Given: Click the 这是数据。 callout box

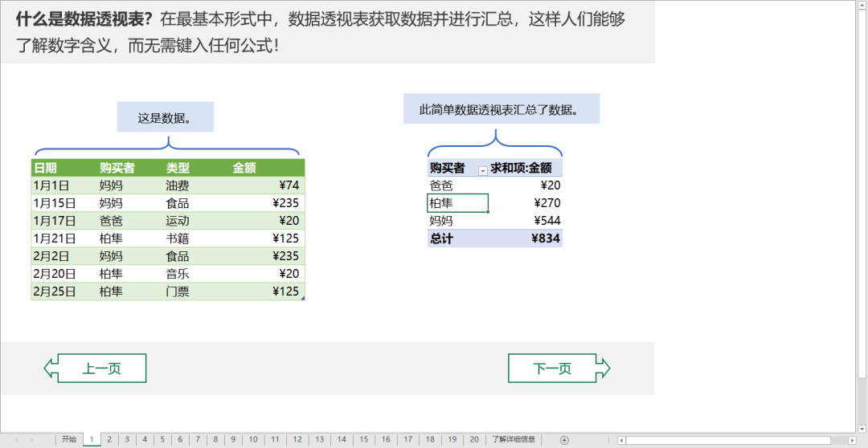Looking at the screenshot, I should 165,117.
